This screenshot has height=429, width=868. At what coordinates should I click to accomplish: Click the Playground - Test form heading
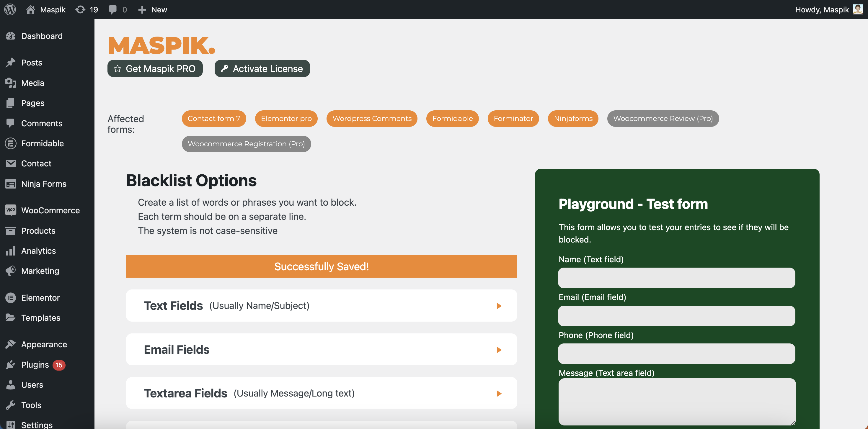pyautogui.click(x=633, y=204)
